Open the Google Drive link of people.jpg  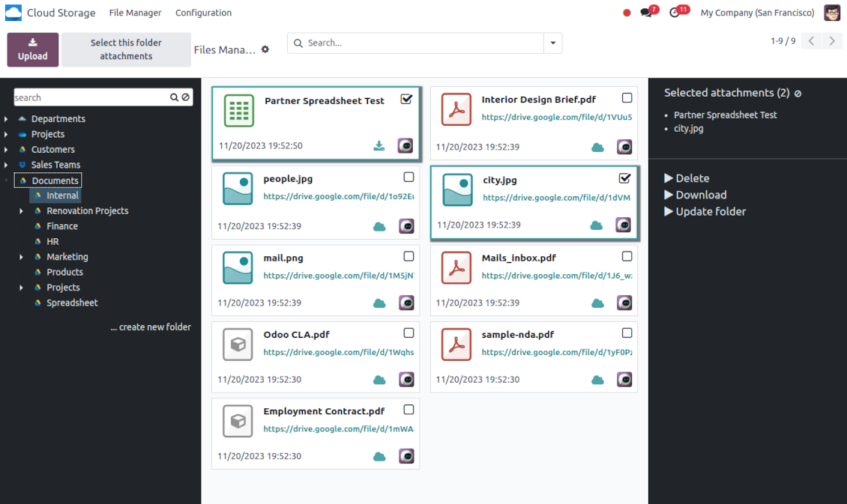[x=339, y=196]
